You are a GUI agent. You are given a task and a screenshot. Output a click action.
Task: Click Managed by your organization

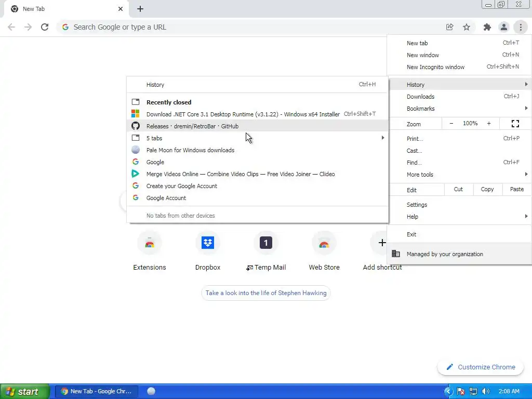459,254
